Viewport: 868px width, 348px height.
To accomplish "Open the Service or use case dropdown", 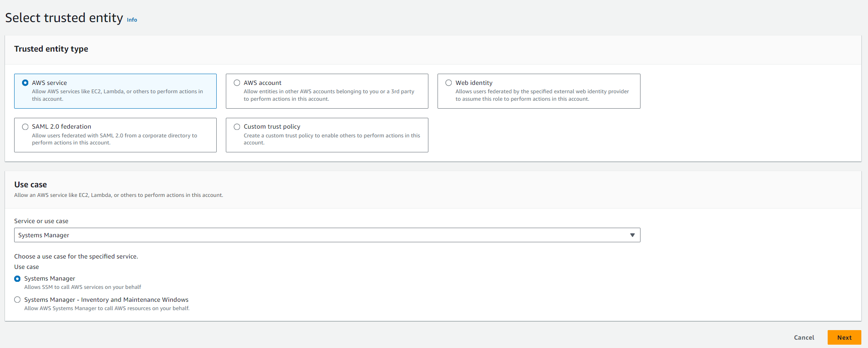I will coord(327,235).
